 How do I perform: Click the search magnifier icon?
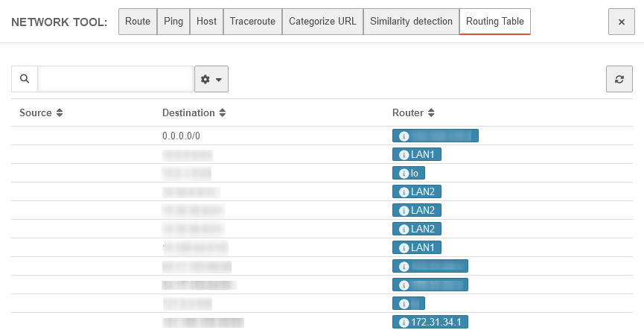point(25,79)
